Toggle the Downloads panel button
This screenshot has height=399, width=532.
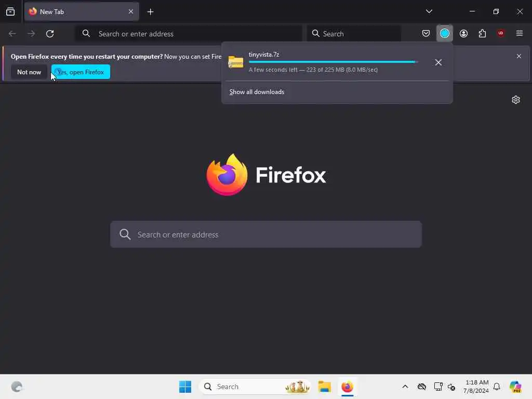click(x=445, y=33)
